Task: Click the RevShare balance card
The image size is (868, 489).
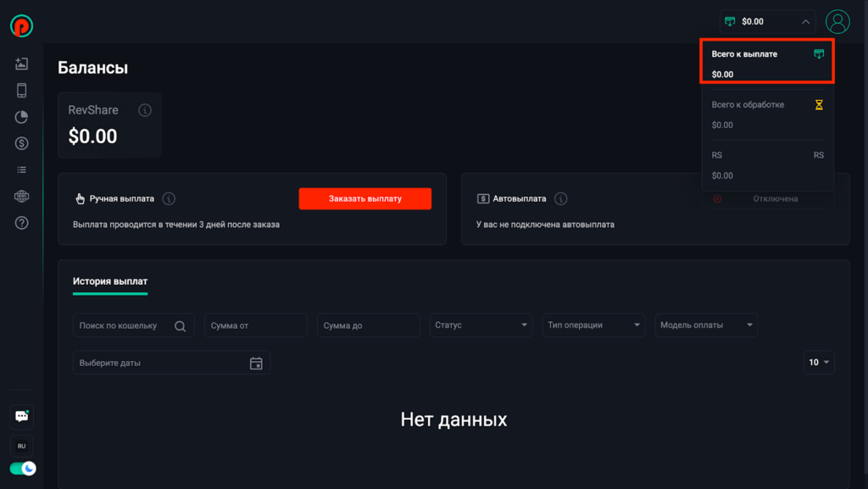Action: (109, 125)
